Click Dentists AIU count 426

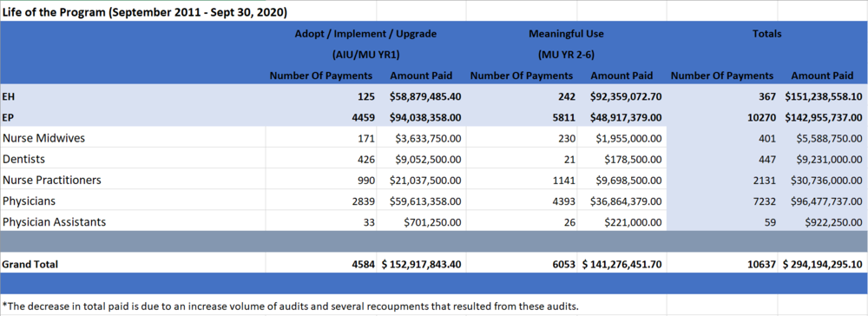(x=366, y=160)
